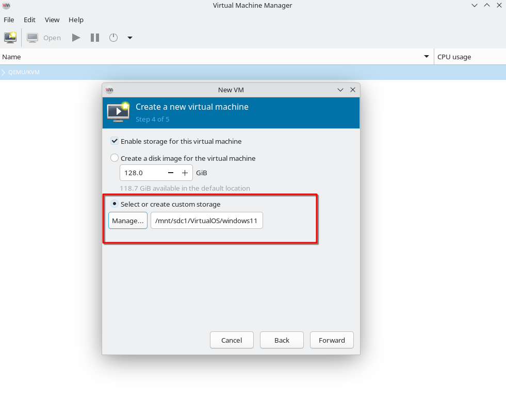Select the custom storage radio option
This screenshot has height=420, width=506.
[115, 204]
